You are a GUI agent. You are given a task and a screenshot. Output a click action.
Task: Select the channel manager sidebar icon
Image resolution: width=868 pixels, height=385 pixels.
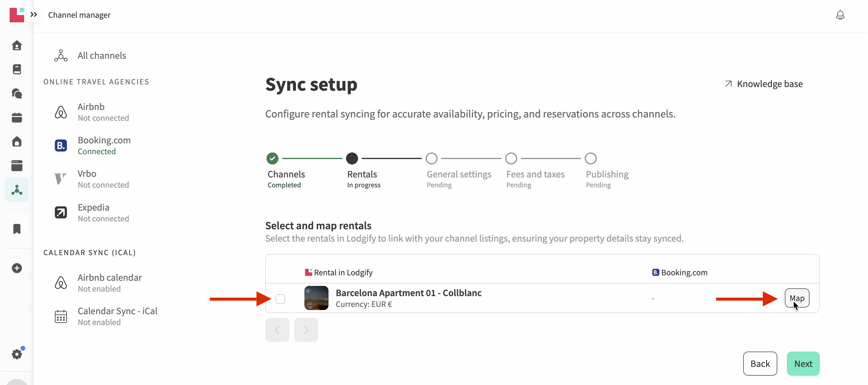point(17,190)
